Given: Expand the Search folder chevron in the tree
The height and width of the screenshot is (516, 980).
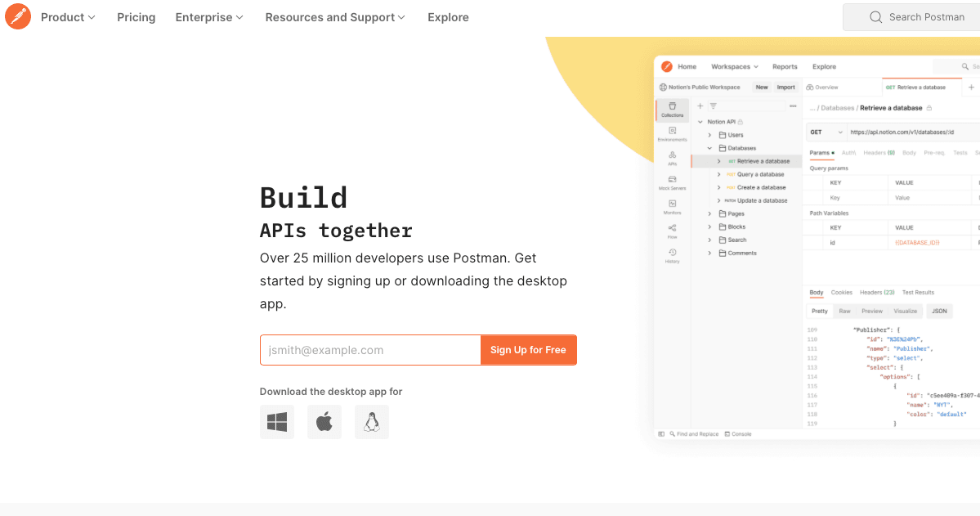Looking at the screenshot, I should (x=709, y=240).
